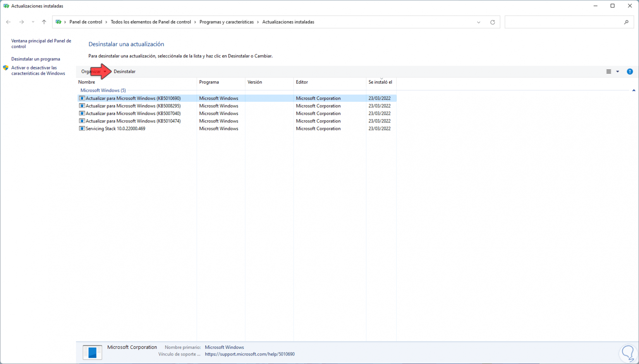
Task: Close the Actualizaciones instaladas window
Action: coord(630,6)
